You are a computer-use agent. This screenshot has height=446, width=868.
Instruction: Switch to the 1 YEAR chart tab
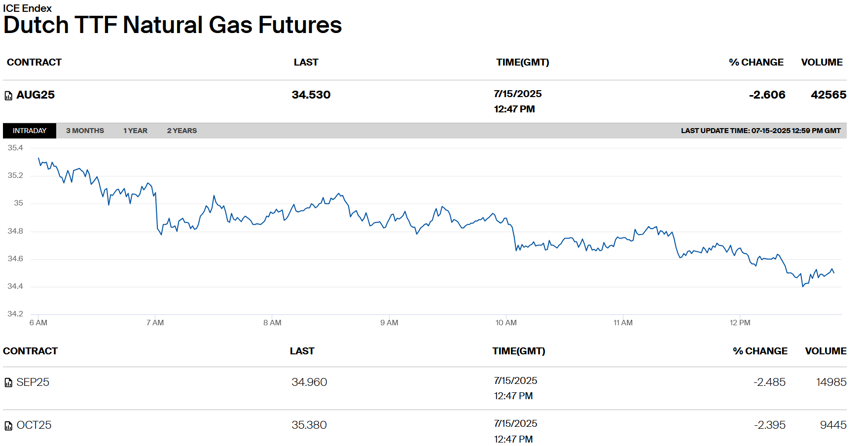[135, 131]
